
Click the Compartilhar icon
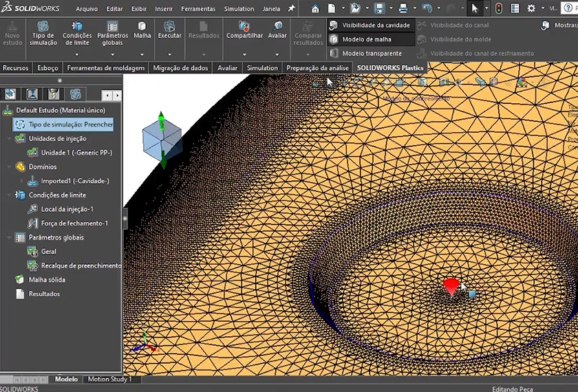(x=244, y=31)
